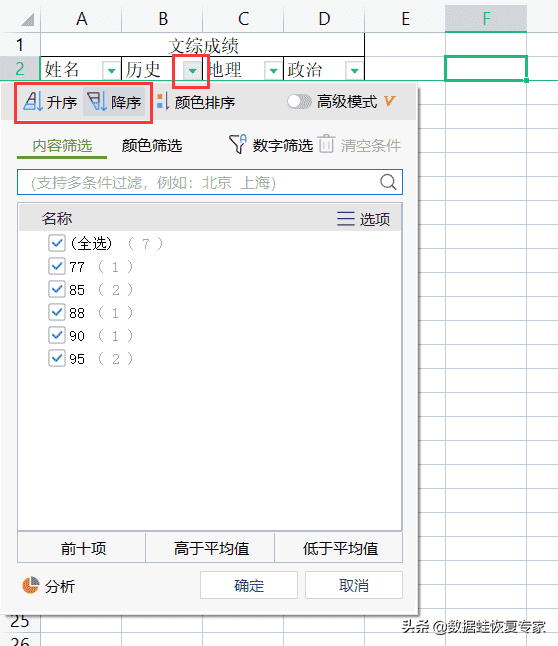Select row 1 header
Viewport: 558px width, 646px height.
(x=20, y=44)
